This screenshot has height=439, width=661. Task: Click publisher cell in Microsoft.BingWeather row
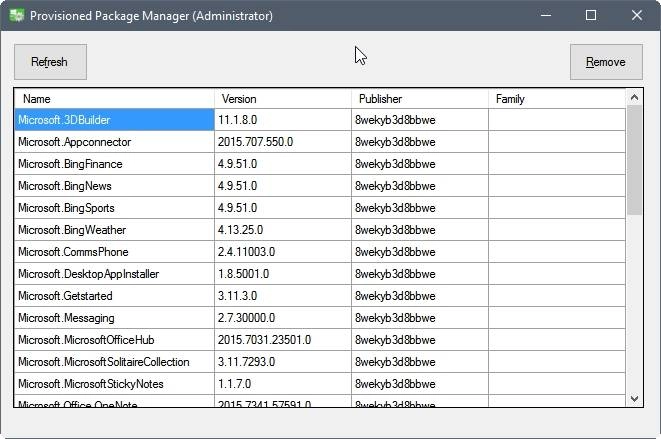click(x=420, y=230)
